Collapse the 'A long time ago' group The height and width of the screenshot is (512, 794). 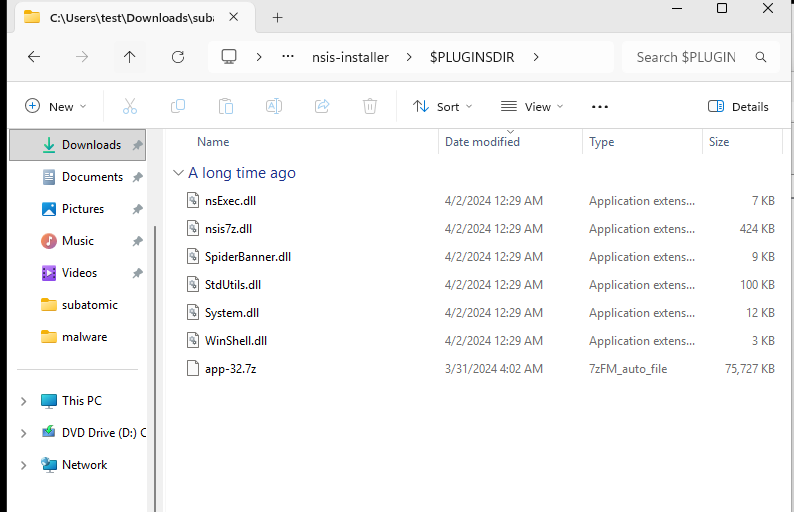coord(178,173)
